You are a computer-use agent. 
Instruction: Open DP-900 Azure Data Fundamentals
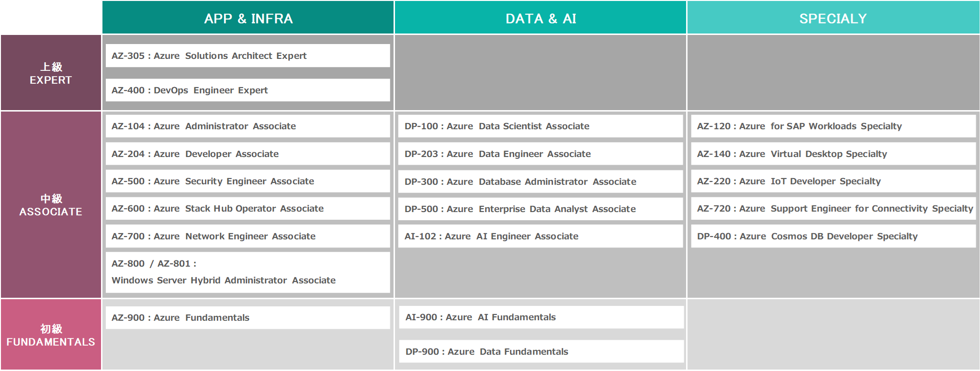pyautogui.click(x=541, y=351)
